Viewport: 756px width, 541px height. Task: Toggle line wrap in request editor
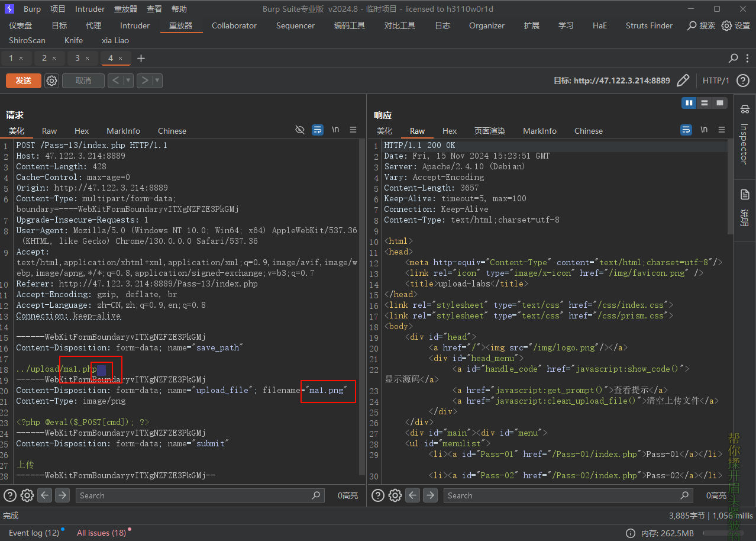[318, 130]
